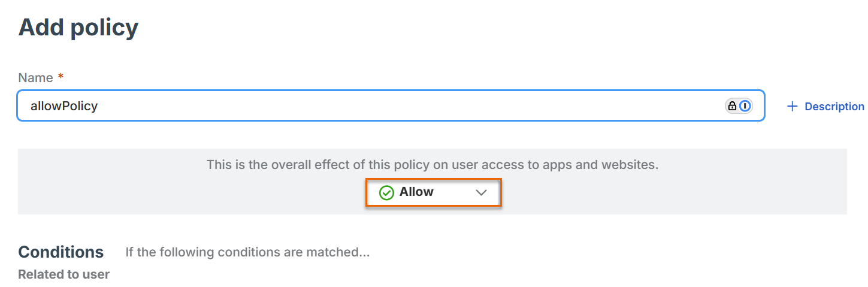Place cursor in the allowPolicy text

point(64,106)
